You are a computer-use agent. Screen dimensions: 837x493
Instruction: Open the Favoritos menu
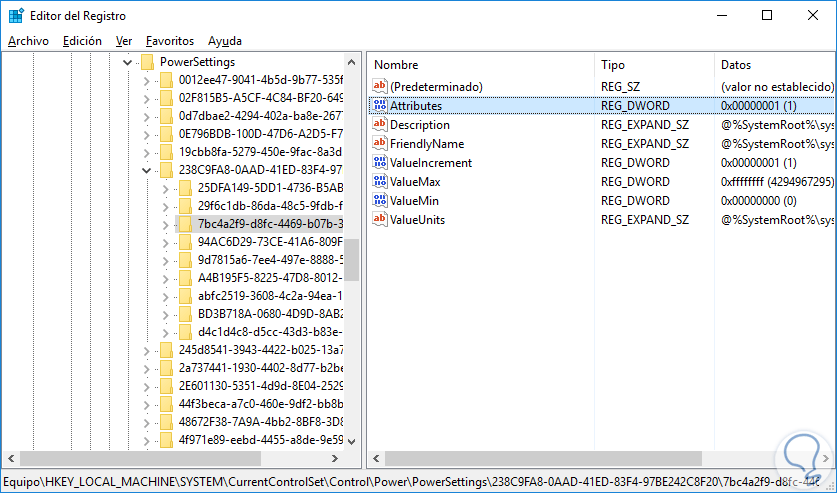pos(170,41)
